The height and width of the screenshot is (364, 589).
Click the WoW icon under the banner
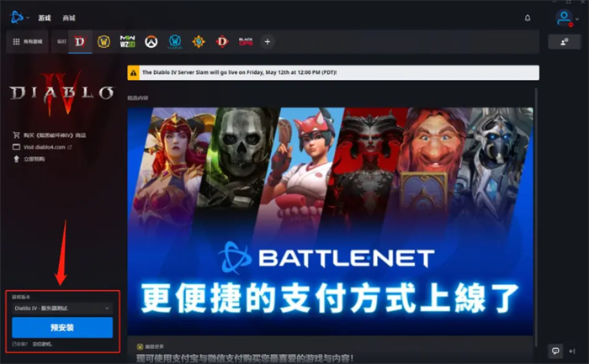pyautogui.click(x=140, y=346)
